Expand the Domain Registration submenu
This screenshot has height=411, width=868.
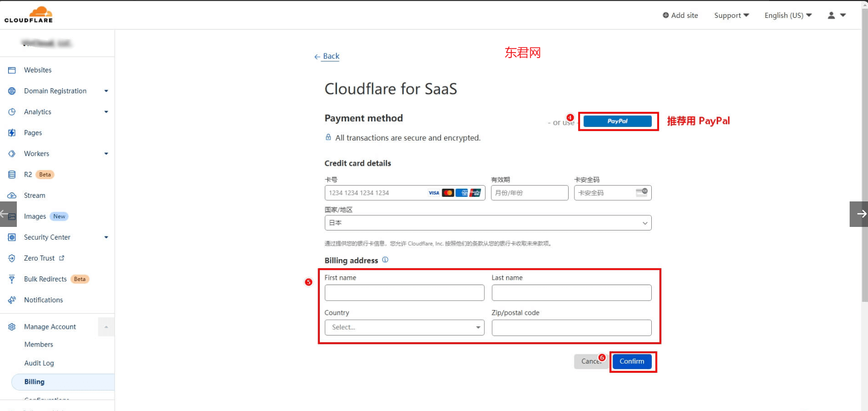click(x=106, y=91)
